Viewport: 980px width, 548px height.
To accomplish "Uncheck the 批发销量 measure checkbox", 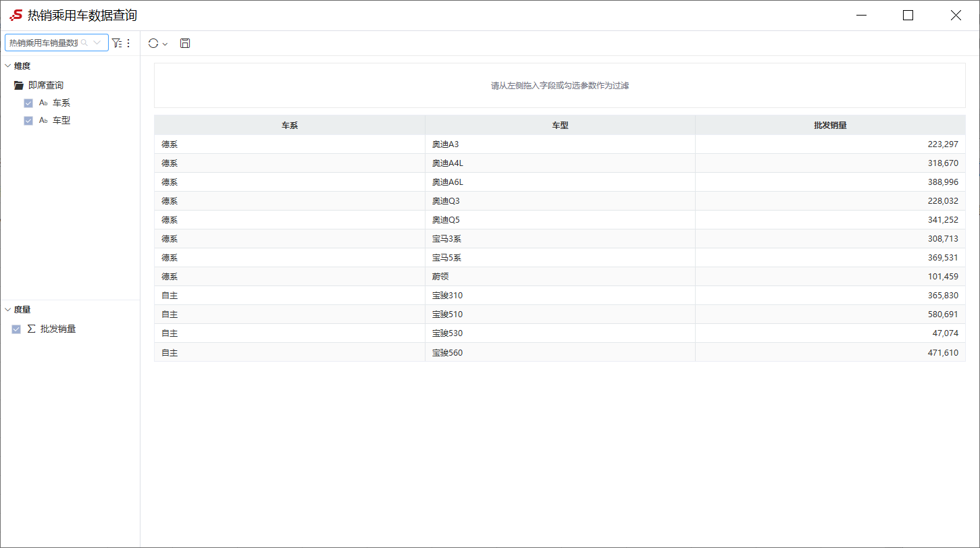I will click(16, 329).
